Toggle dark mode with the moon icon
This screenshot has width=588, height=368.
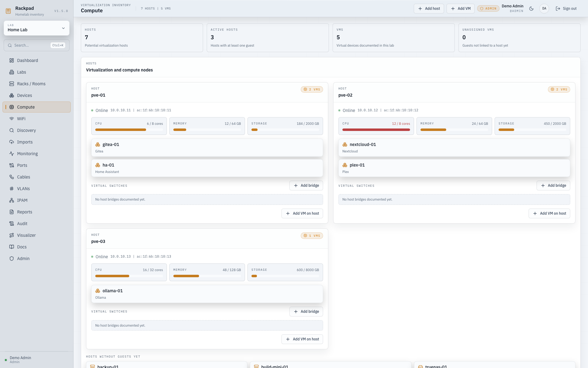pyautogui.click(x=531, y=9)
